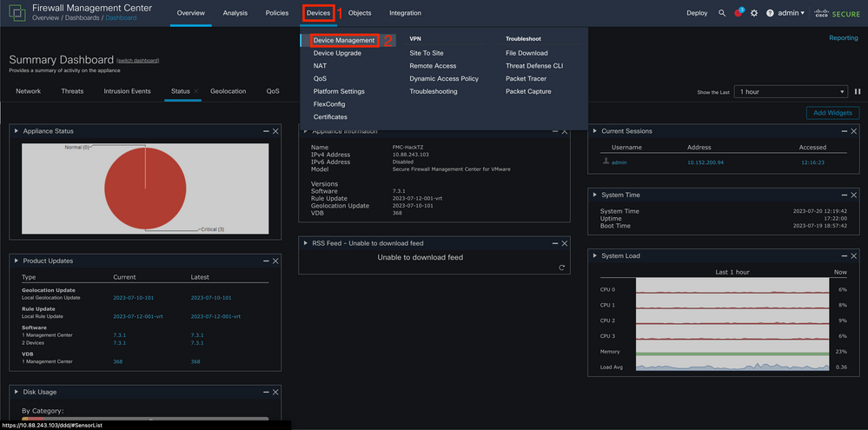Select Certificates menu entry
Image resolution: width=868 pixels, height=430 pixels.
(x=330, y=116)
